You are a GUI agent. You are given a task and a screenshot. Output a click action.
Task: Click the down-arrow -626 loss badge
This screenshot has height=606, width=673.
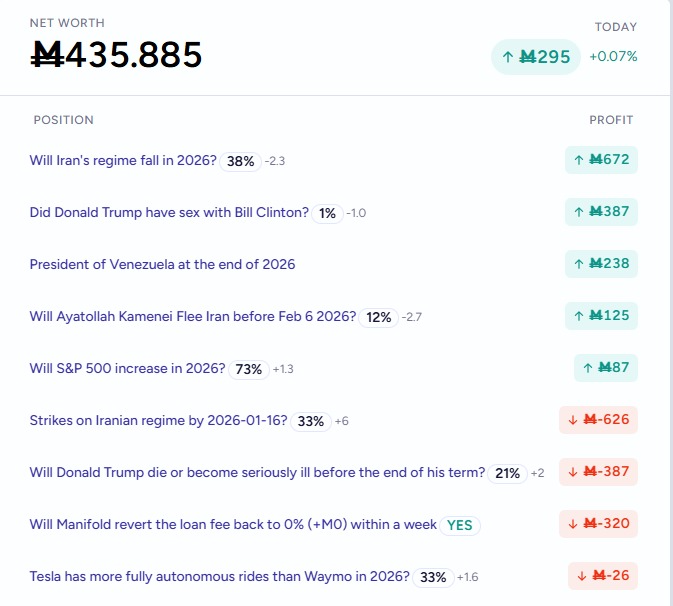point(598,420)
